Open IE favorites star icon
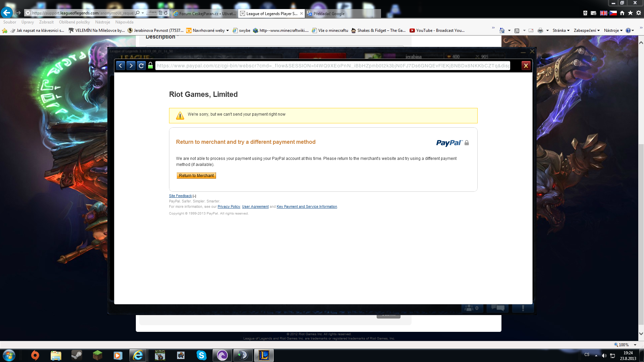Viewport: 644px width, 362px height. coord(630,13)
